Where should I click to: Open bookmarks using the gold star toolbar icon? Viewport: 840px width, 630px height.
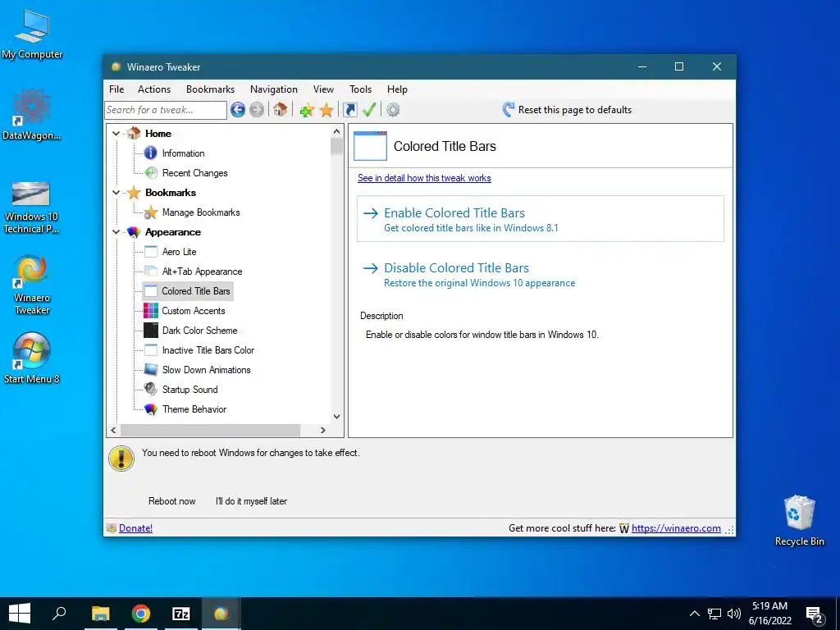[326, 110]
